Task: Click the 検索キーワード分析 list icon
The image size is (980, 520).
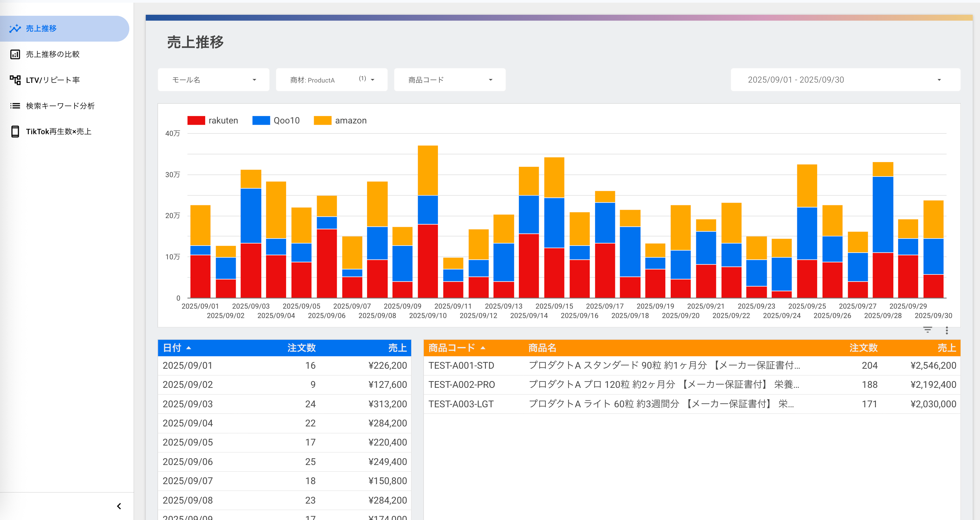Action: pos(15,106)
